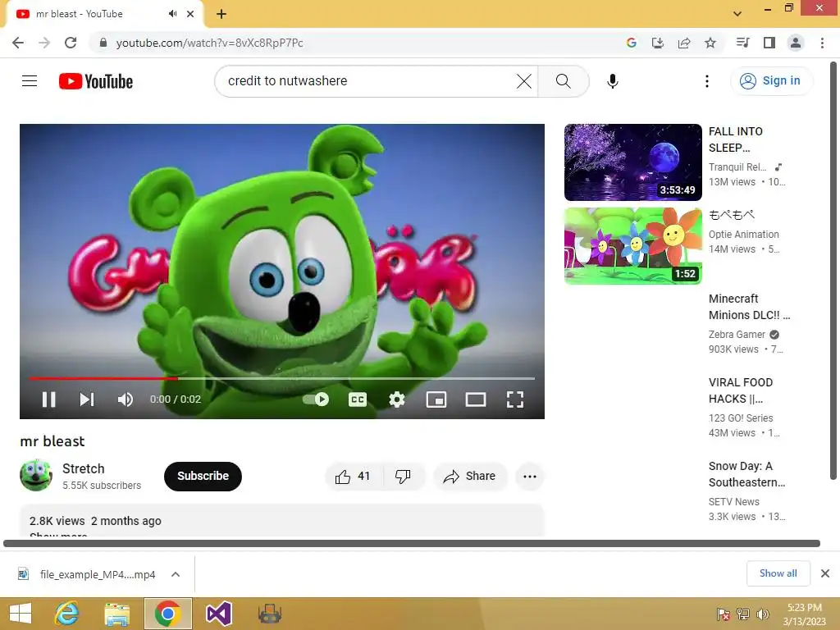Adjust system volume in the tray

pyautogui.click(x=762, y=614)
